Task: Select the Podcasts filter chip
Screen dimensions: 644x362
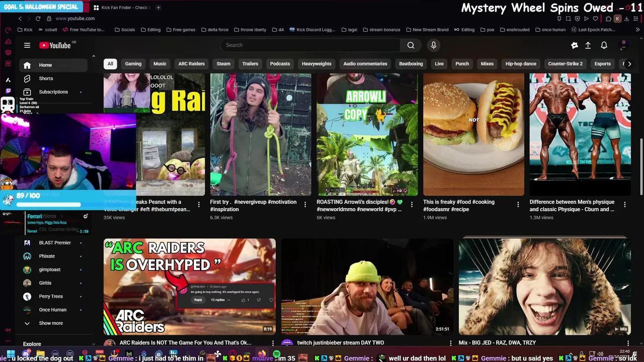Action: pyautogui.click(x=280, y=64)
